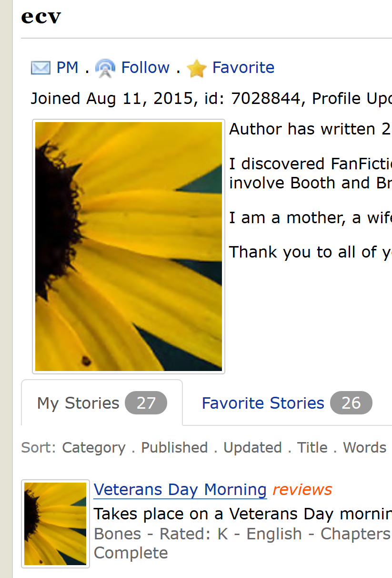Click the ecv username heading
The width and height of the screenshot is (392, 578).
click(x=41, y=17)
